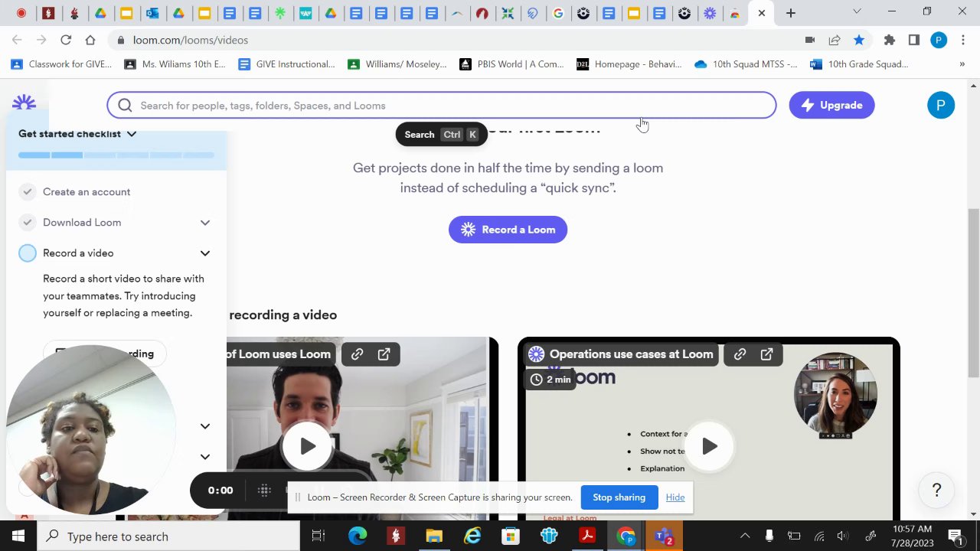The height and width of the screenshot is (551, 980).
Task: Click the recording timer 0:00
Action: [x=220, y=491]
